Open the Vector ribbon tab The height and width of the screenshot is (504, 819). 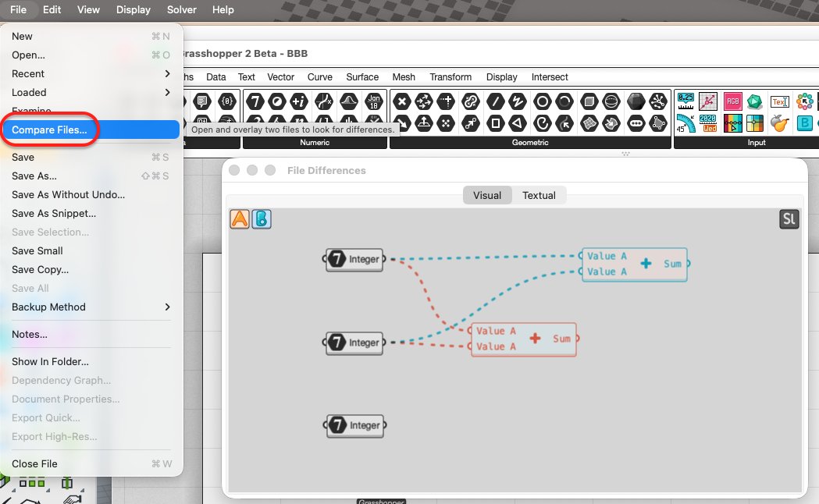click(x=280, y=76)
